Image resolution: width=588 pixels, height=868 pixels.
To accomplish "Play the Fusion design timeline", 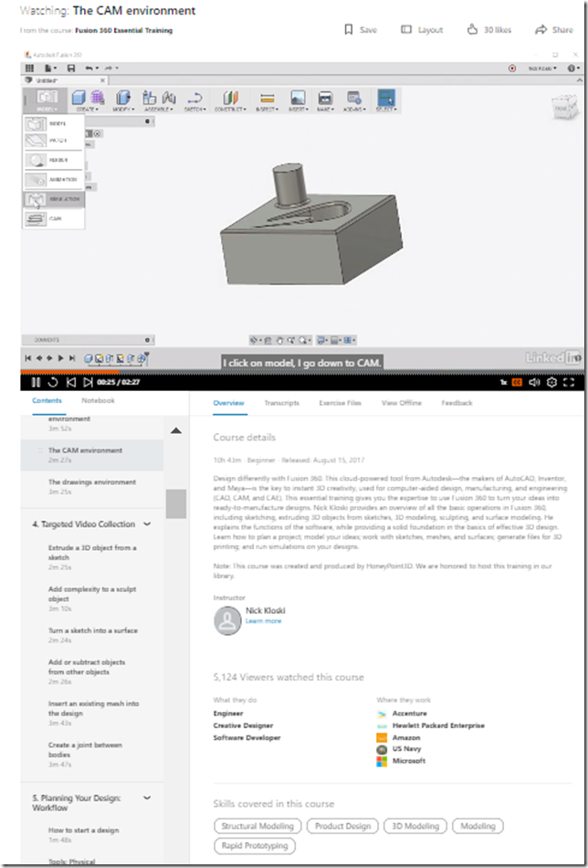I will 61,358.
